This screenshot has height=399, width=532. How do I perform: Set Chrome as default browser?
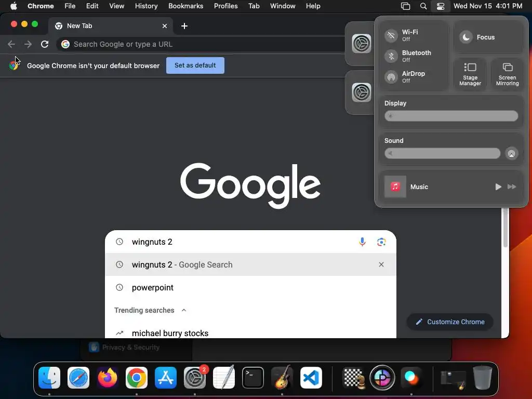pyautogui.click(x=195, y=65)
